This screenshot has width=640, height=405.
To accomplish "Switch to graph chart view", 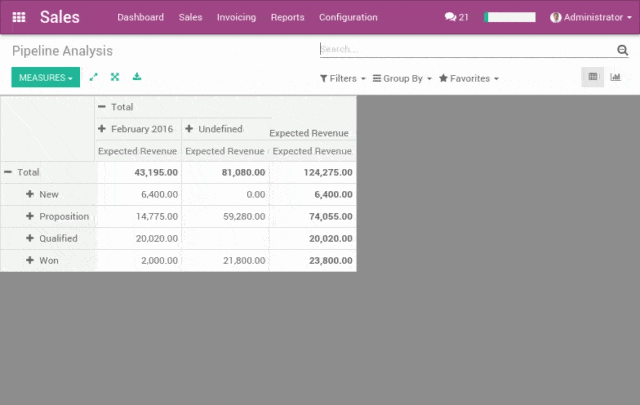I will [x=615, y=77].
